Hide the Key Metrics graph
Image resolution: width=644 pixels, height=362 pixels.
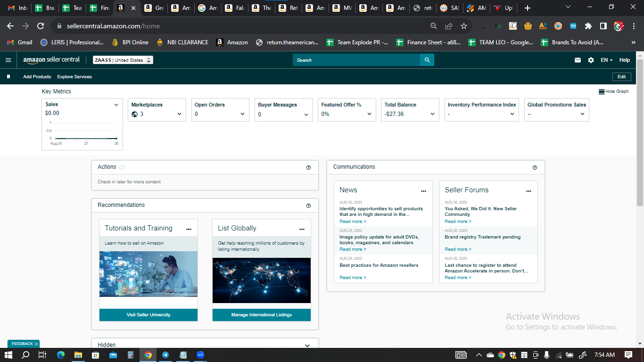tap(614, 91)
